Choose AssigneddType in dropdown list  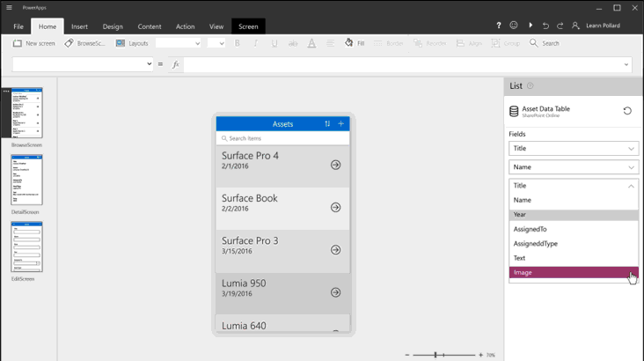coord(574,243)
